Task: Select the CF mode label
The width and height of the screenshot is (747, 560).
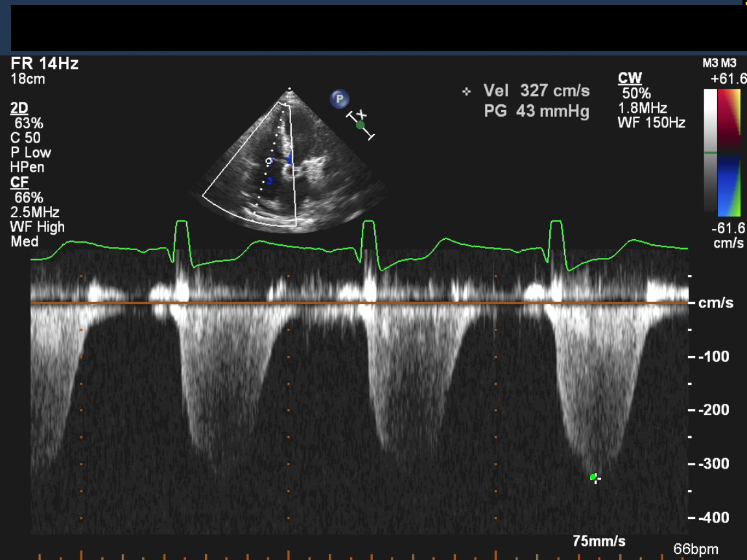Action: tap(19, 182)
